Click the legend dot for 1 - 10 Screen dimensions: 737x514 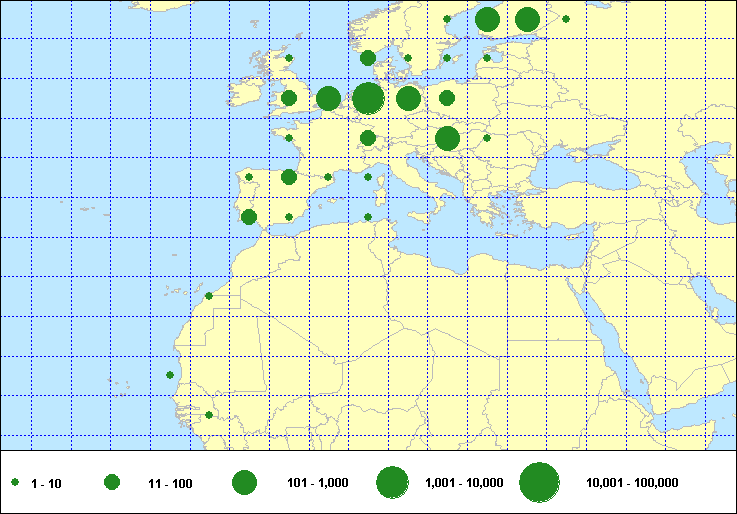click(16, 483)
